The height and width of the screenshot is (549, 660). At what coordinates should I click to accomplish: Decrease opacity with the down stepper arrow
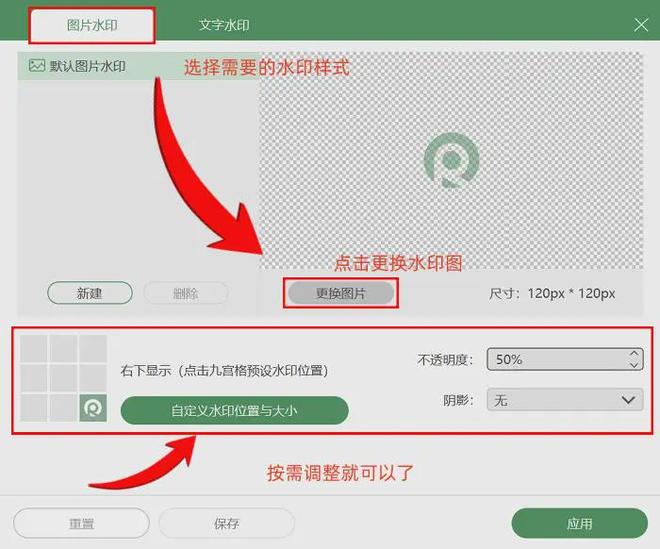634,365
